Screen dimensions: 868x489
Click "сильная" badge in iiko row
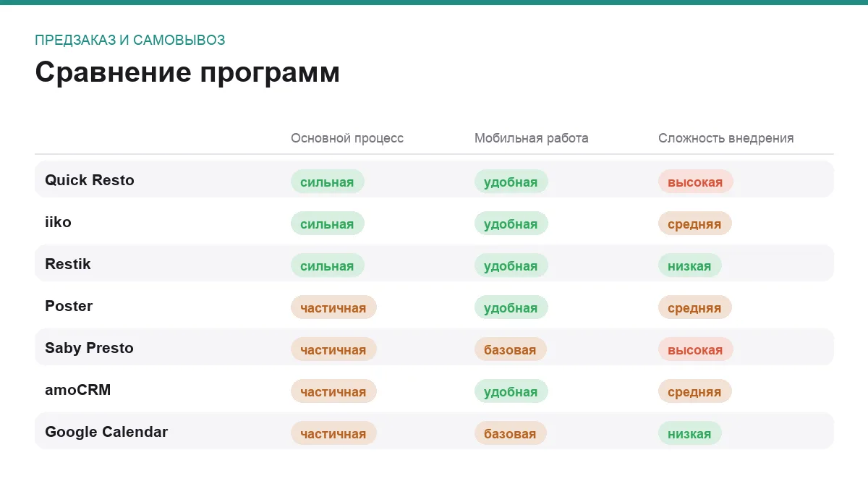[x=328, y=224]
